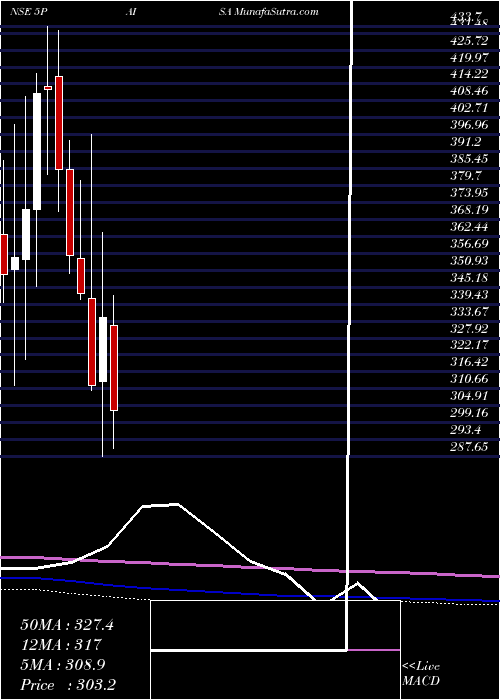Click the 373.95 price axis label

click(x=470, y=192)
